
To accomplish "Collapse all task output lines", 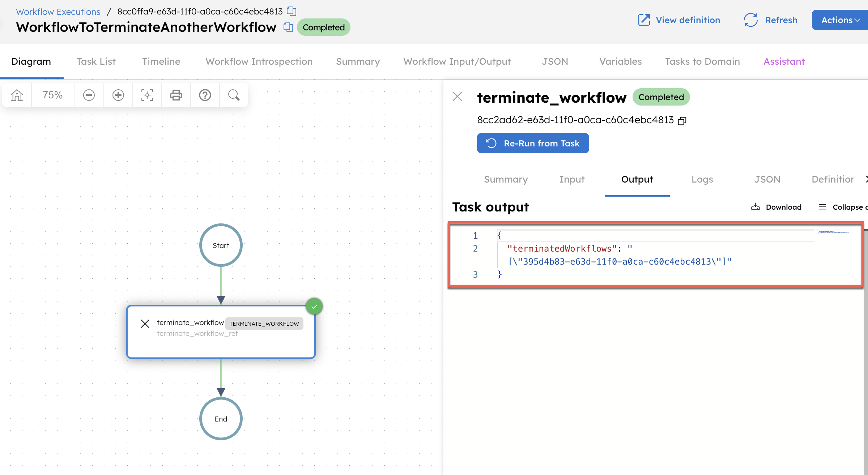I will 843,207.
